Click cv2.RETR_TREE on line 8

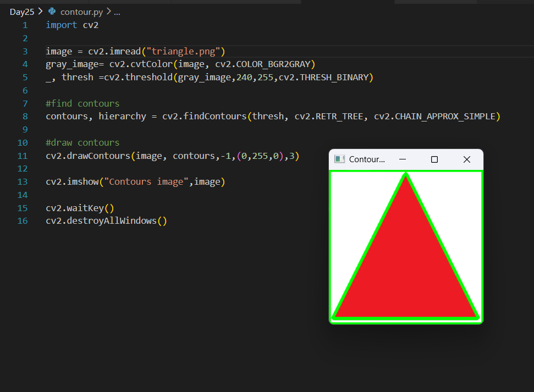(328, 117)
